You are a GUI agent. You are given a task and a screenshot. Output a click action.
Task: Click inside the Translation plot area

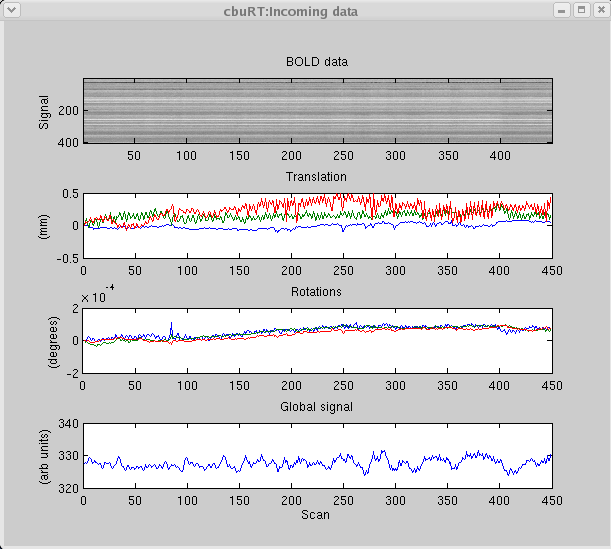[316, 240]
